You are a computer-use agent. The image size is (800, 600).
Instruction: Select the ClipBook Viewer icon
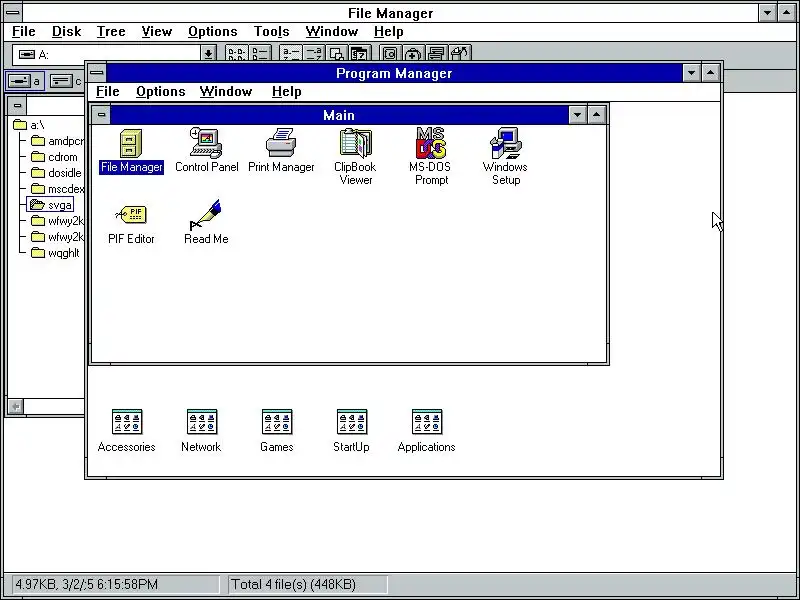click(356, 156)
